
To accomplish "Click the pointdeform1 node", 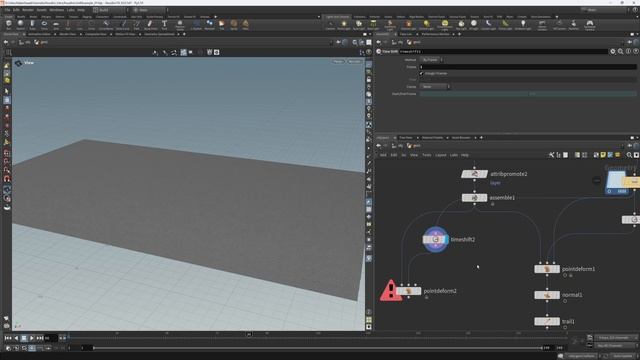I will click(x=547, y=269).
